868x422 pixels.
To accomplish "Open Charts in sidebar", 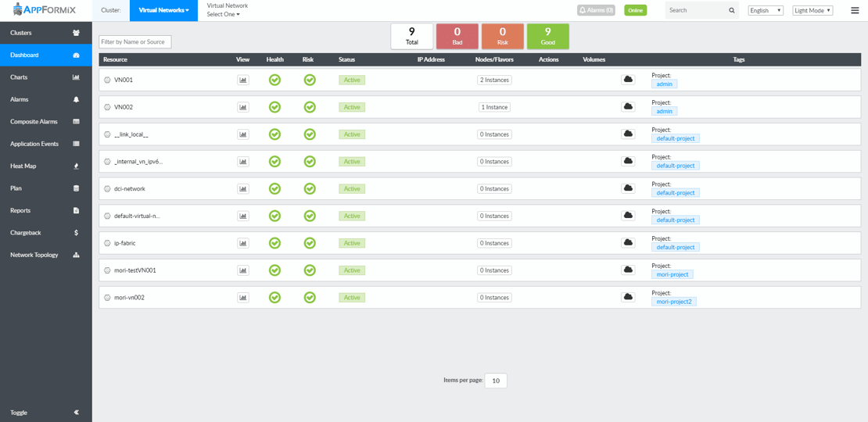I will [x=46, y=77].
